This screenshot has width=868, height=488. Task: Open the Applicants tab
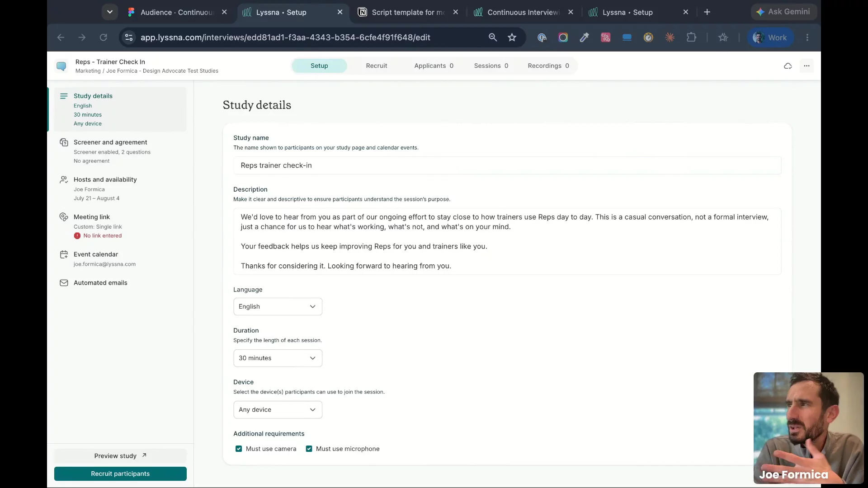coord(434,66)
